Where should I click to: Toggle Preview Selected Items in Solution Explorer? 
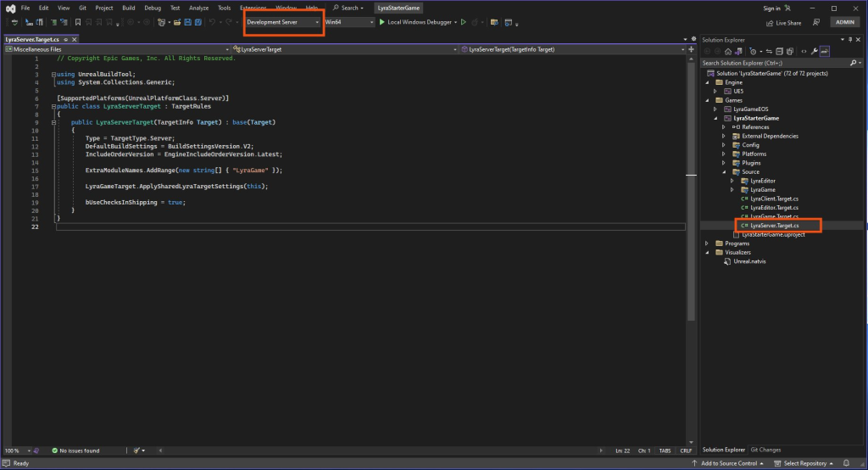click(x=823, y=51)
